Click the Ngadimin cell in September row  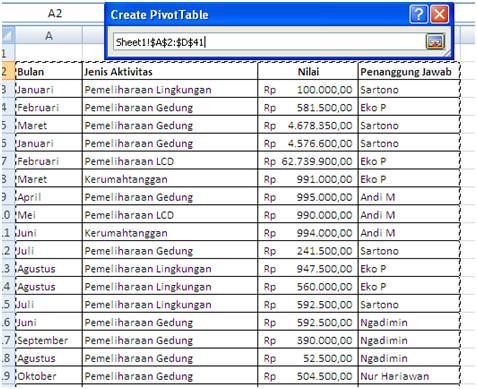pos(409,341)
